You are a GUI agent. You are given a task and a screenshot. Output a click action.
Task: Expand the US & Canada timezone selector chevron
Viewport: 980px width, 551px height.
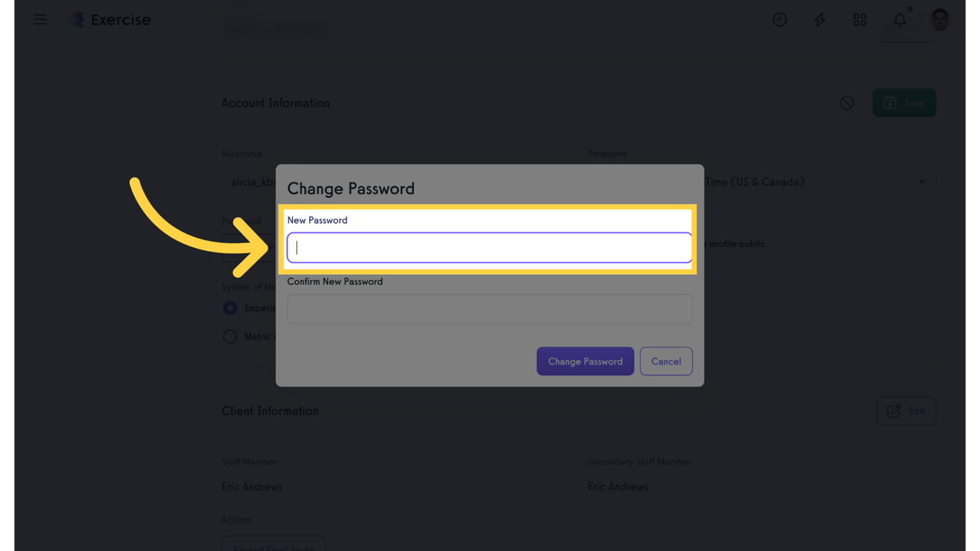point(922,182)
